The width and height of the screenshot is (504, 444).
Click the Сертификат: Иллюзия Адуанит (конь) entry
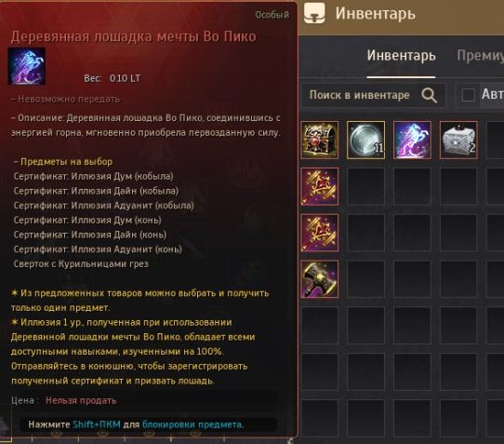point(98,249)
